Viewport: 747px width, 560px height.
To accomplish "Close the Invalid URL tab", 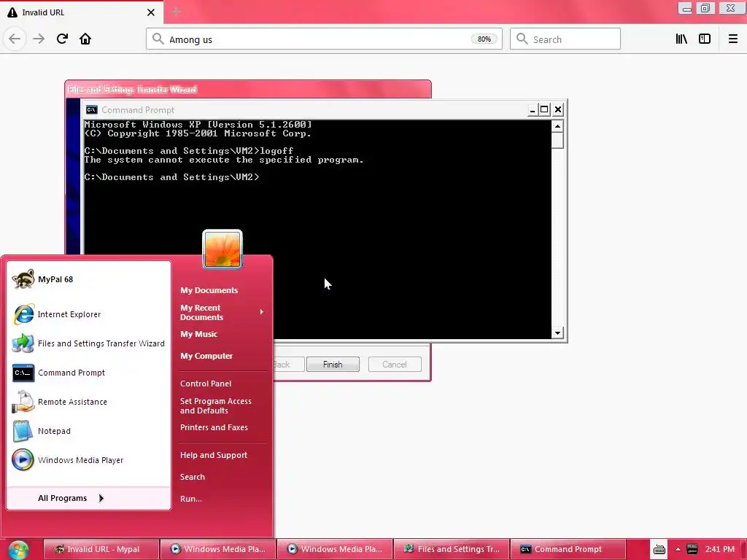I will 151,12.
